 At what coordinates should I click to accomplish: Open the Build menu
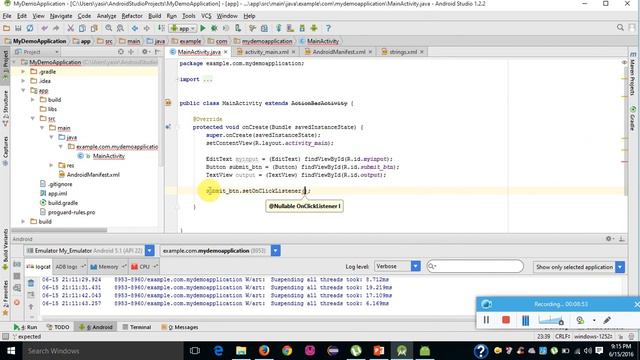coord(154,16)
